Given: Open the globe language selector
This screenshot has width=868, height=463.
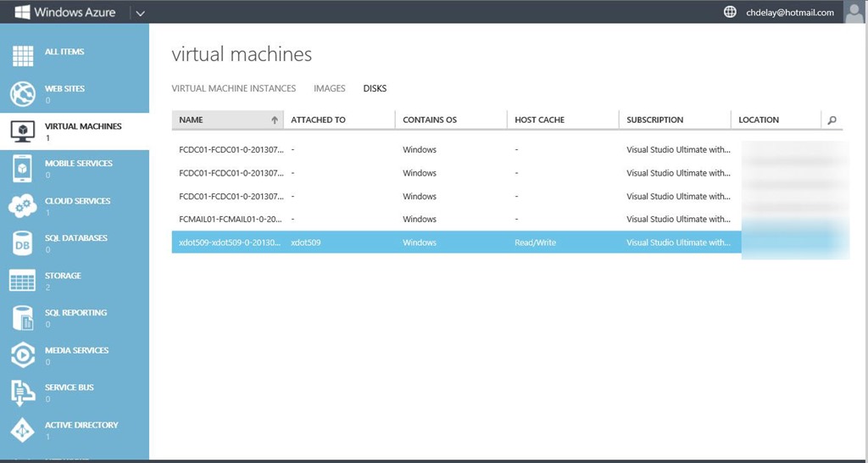Looking at the screenshot, I should [730, 12].
